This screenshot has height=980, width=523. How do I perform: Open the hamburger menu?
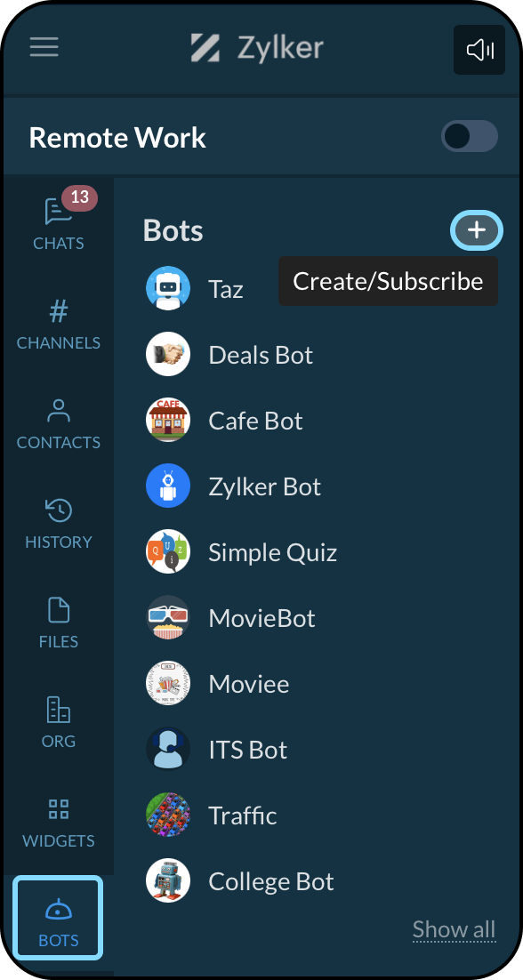[x=44, y=47]
